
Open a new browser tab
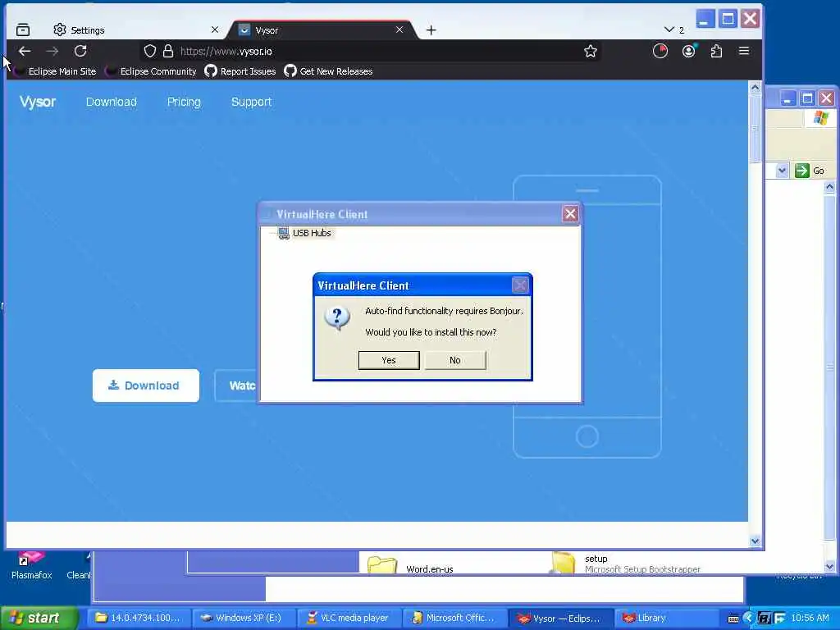click(x=431, y=30)
